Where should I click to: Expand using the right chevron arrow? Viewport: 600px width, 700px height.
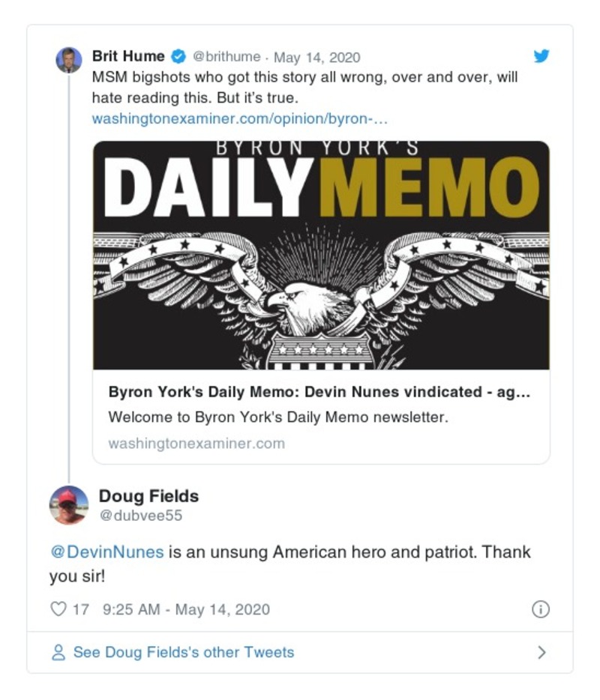pos(541,652)
